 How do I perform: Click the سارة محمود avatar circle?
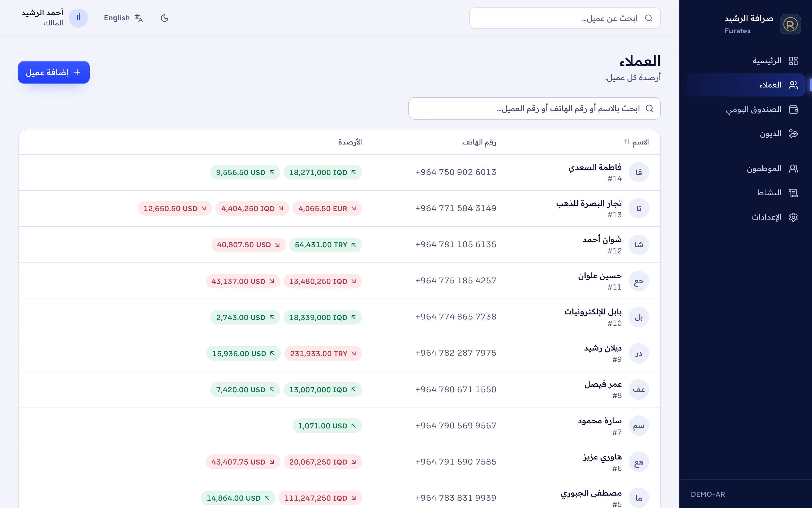[639, 426]
